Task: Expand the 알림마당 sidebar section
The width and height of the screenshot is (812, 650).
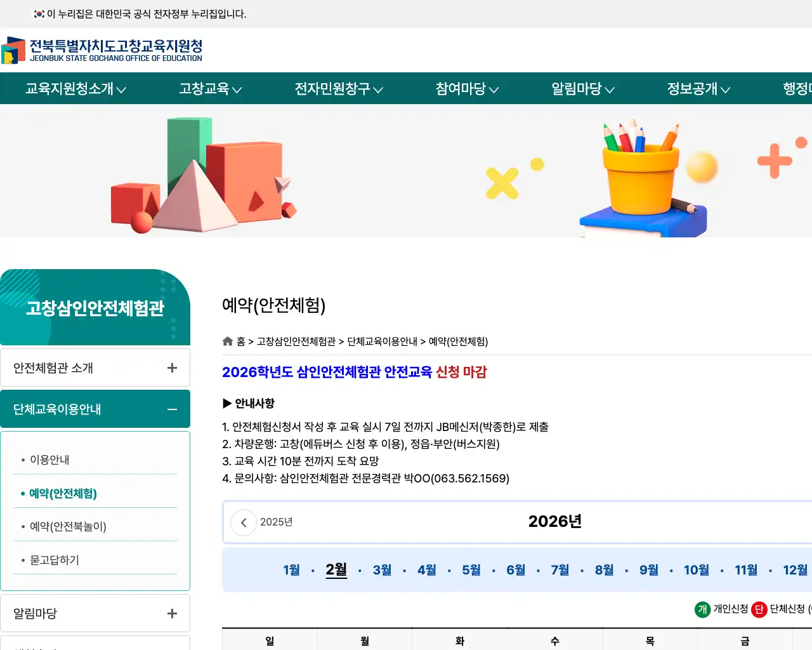Action: [171, 613]
